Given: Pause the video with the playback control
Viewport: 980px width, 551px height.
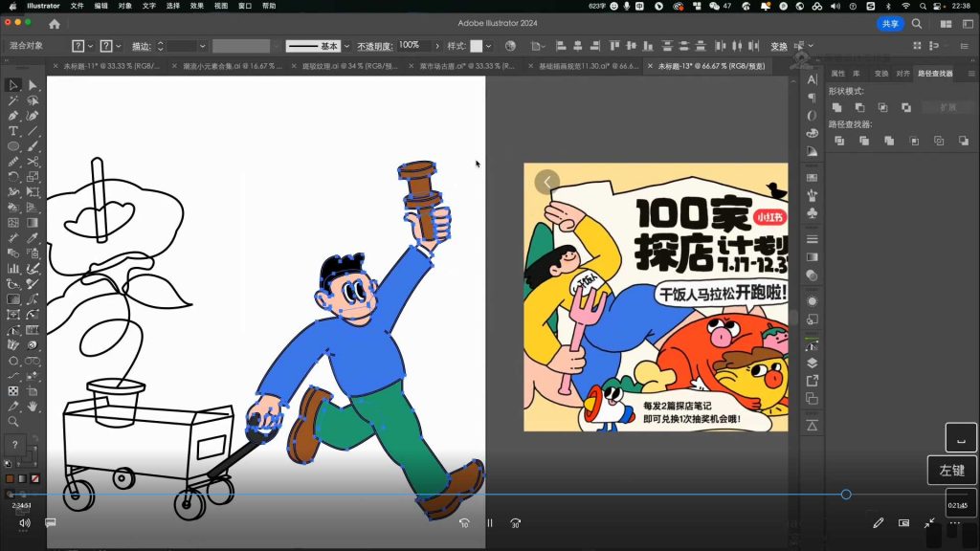Looking at the screenshot, I should tap(489, 523).
